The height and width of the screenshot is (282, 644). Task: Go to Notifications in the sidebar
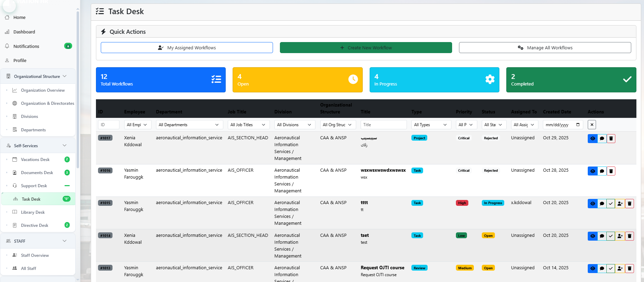(26, 46)
